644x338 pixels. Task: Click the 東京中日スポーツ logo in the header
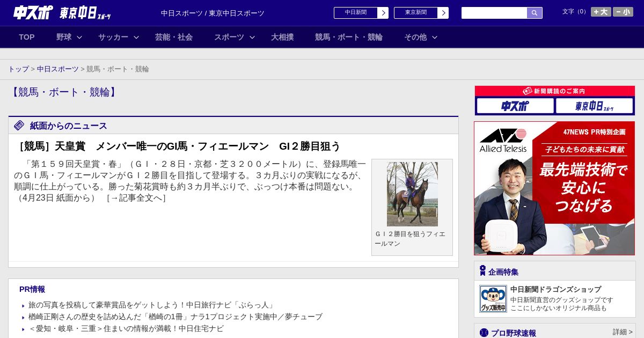pyautogui.click(x=85, y=13)
